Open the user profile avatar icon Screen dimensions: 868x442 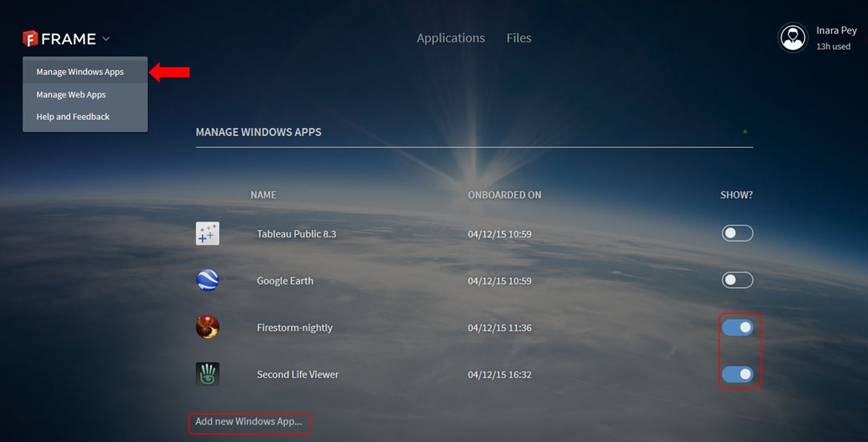(793, 38)
